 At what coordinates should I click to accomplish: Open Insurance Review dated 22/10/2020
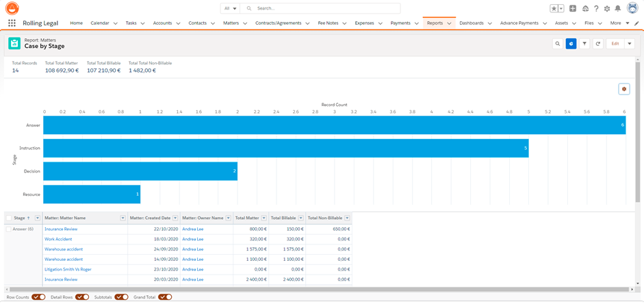(61, 229)
